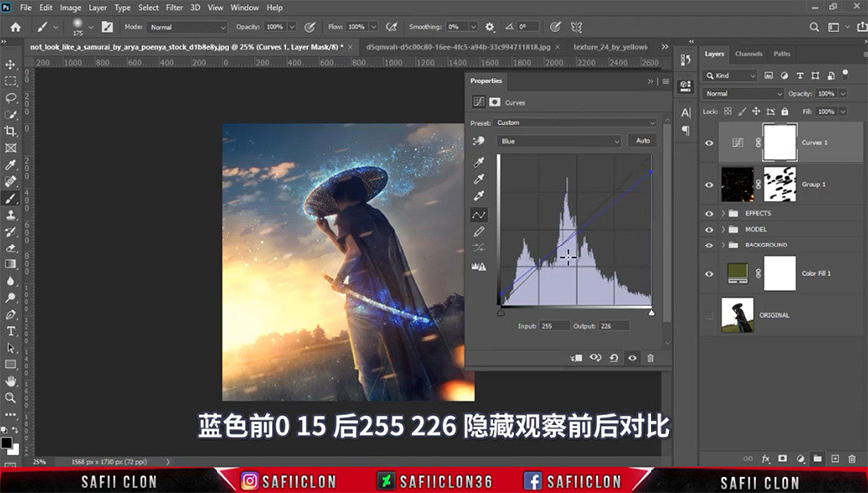Open the Window menu
Viewport: 868px width, 493px height.
[x=244, y=7]
